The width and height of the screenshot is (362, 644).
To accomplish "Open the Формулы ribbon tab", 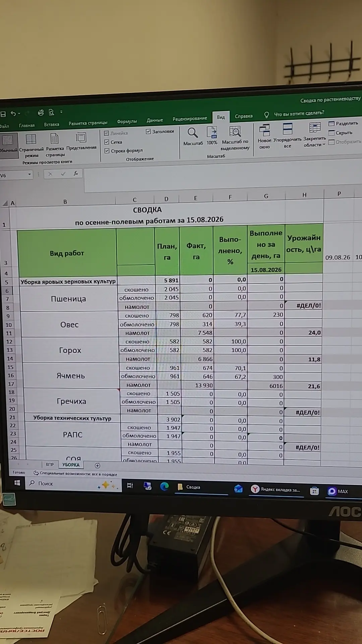I will tap(127, 121).
